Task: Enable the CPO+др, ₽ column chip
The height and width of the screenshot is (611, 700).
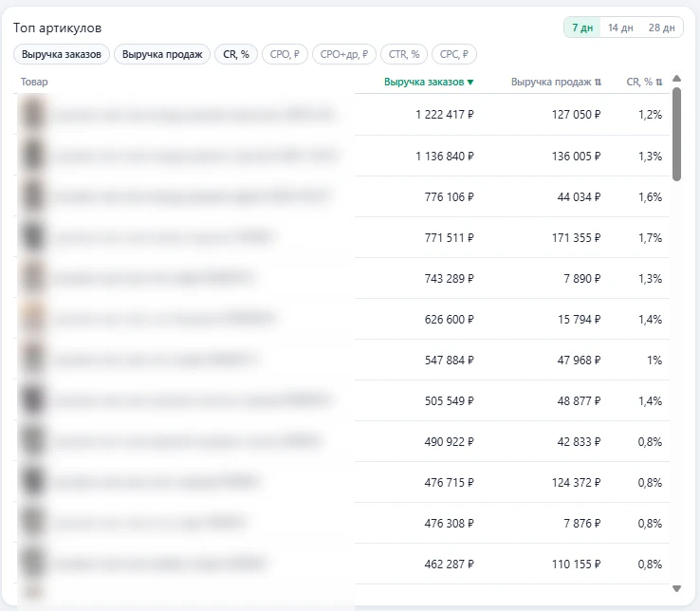Action: pyautogui.click(x=343, y=54)
